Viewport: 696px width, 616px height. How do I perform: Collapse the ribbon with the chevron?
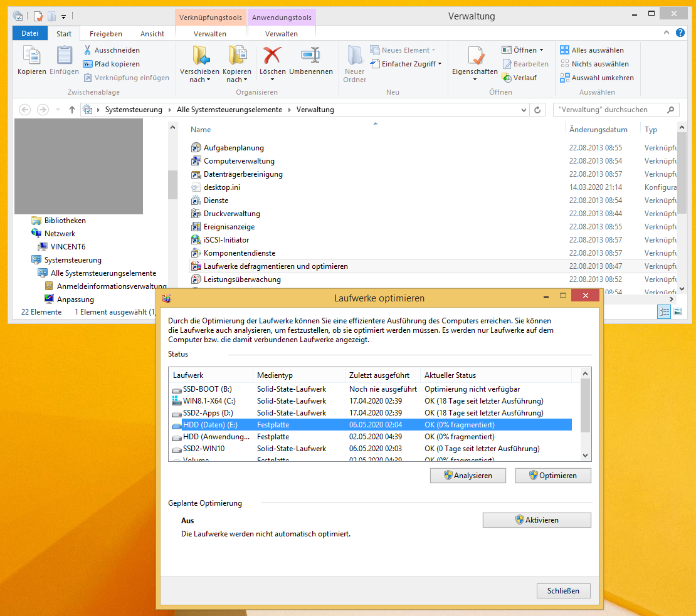(x=667, y=33)
